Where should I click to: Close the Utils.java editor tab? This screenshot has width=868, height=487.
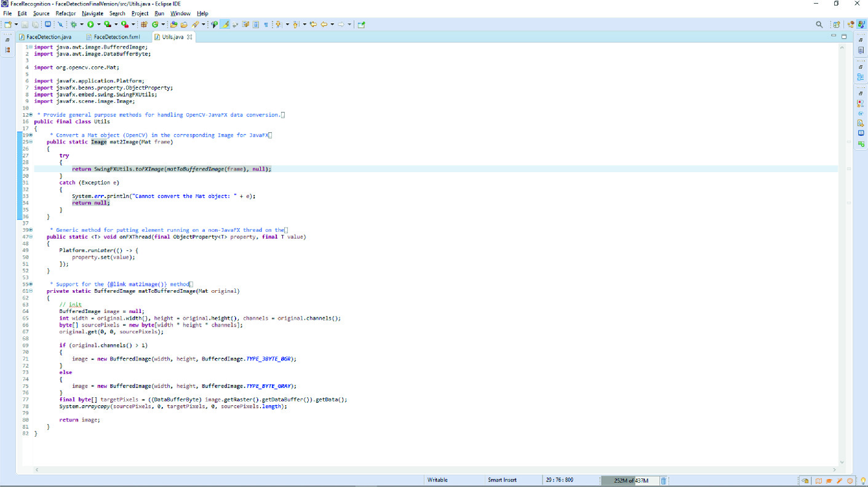(189, 37)
